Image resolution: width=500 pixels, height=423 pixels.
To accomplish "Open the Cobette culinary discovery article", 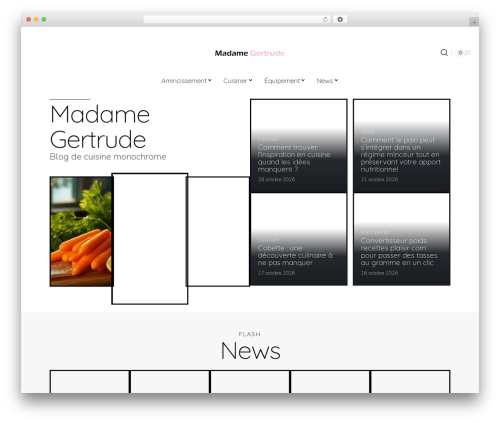I will (295, 255).
